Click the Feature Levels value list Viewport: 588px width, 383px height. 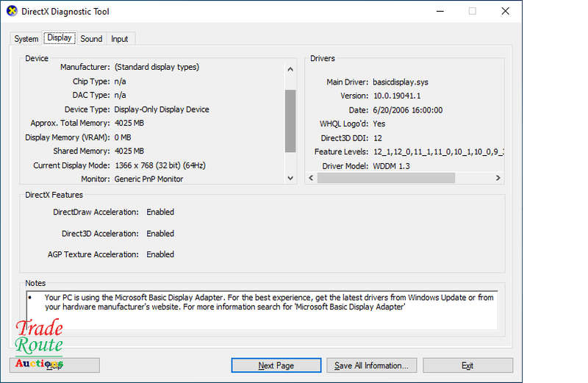tap(438, 152)
